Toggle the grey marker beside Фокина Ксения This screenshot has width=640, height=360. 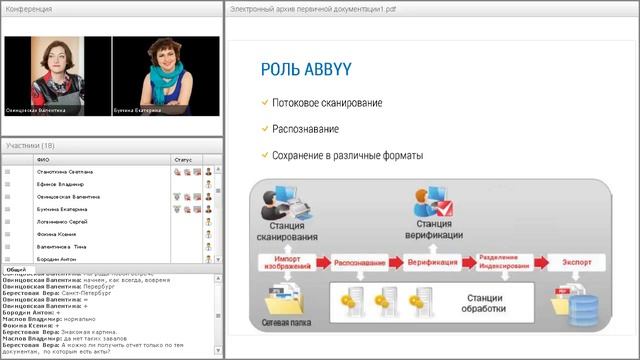tap(7, 234)
